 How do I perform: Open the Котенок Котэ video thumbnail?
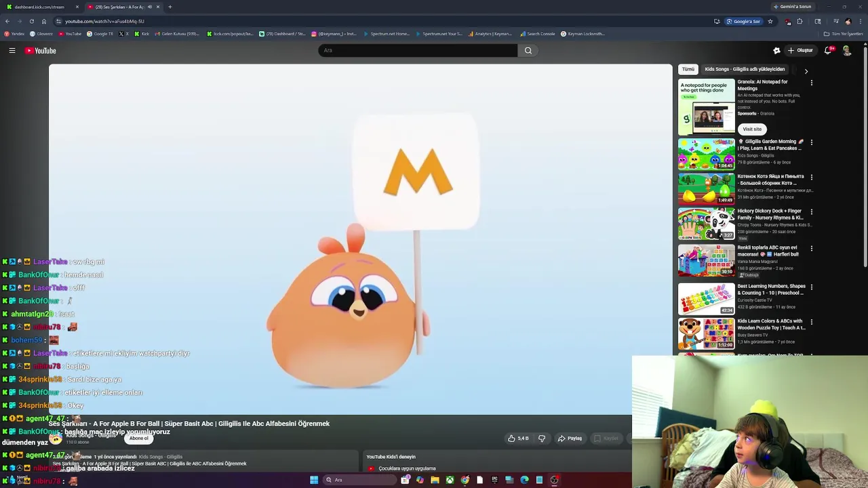point(707,189)
